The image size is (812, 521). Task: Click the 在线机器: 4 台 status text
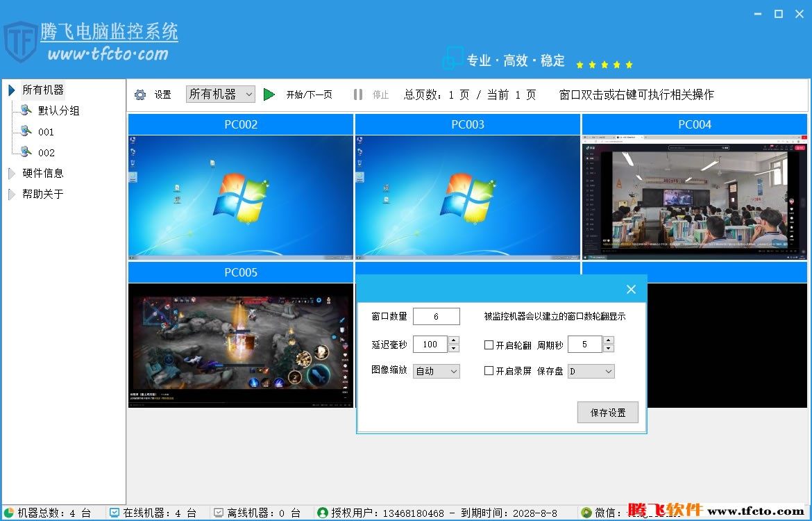point(160,513)
